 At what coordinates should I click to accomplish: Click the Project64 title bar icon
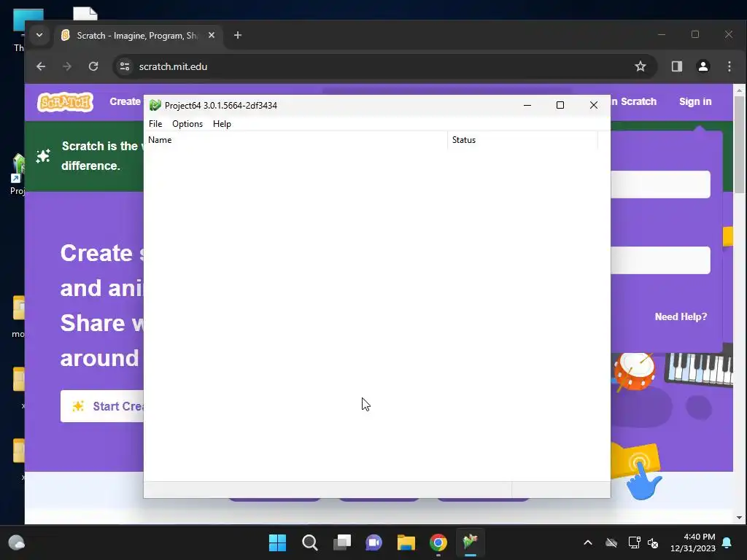155,105
